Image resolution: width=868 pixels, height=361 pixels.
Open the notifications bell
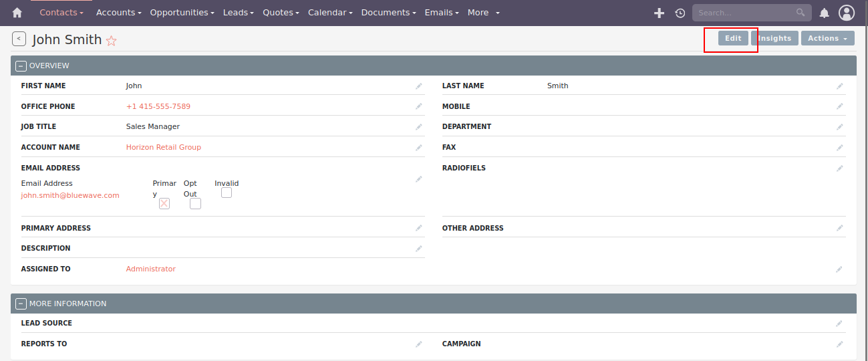[825, 13]
